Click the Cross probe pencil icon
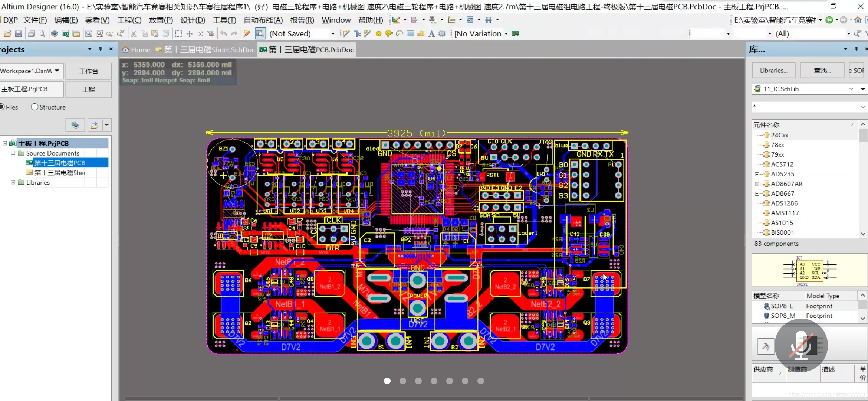Viewport: 868px width, 401px height. click(x=247, y=34)
